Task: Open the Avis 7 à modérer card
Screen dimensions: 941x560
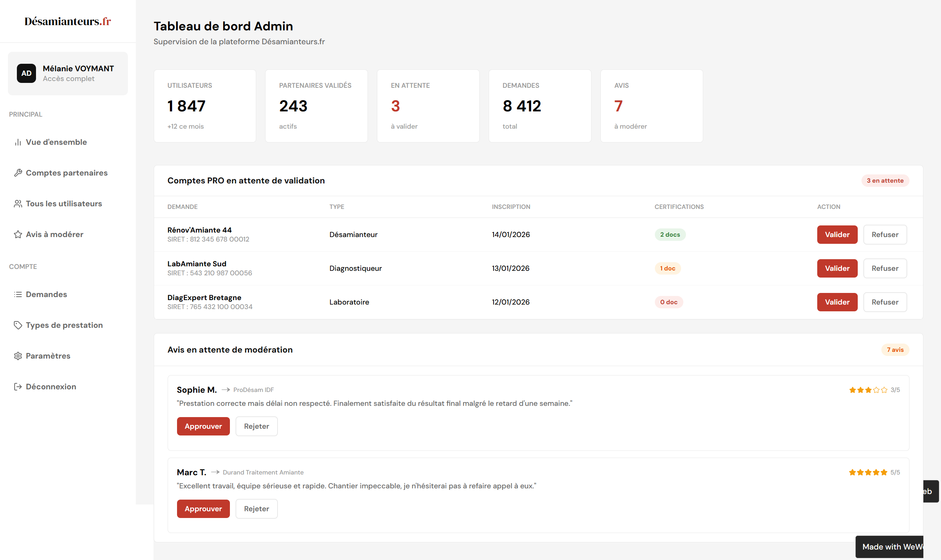Action: pos(651,106)
